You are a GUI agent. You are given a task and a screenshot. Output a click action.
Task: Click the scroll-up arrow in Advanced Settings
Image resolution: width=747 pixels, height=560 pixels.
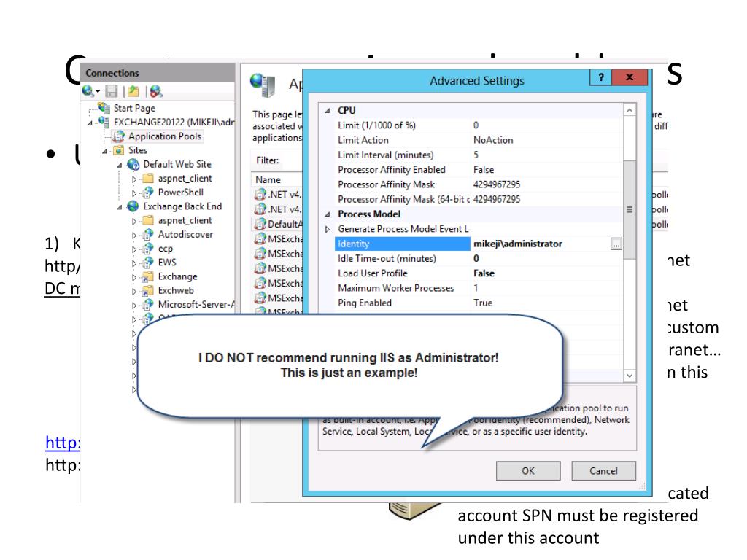[630, 111]
